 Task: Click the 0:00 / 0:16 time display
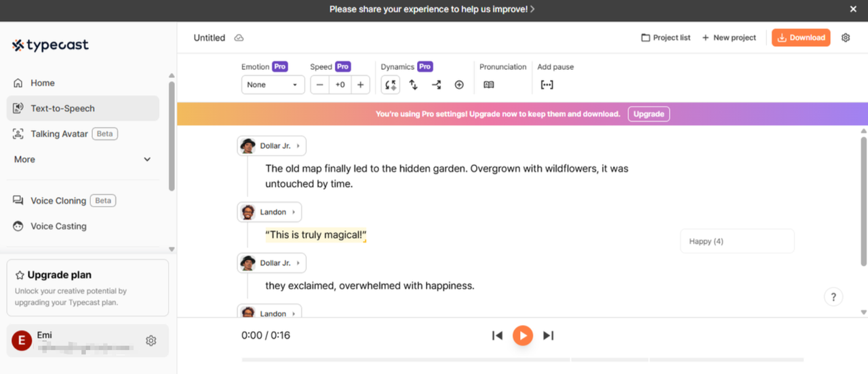[266, 335]
